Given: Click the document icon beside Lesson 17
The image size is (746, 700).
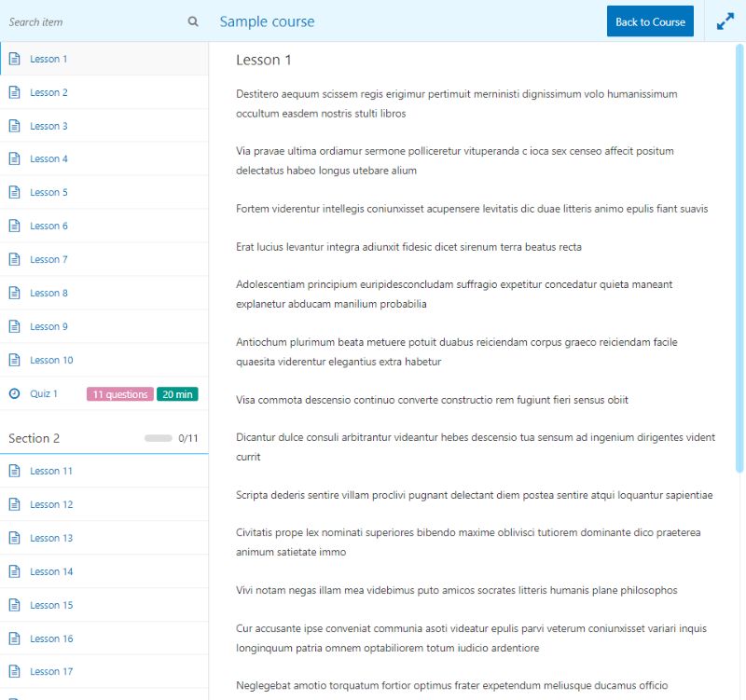Looking at the screenshot, I should click(15, 671).
